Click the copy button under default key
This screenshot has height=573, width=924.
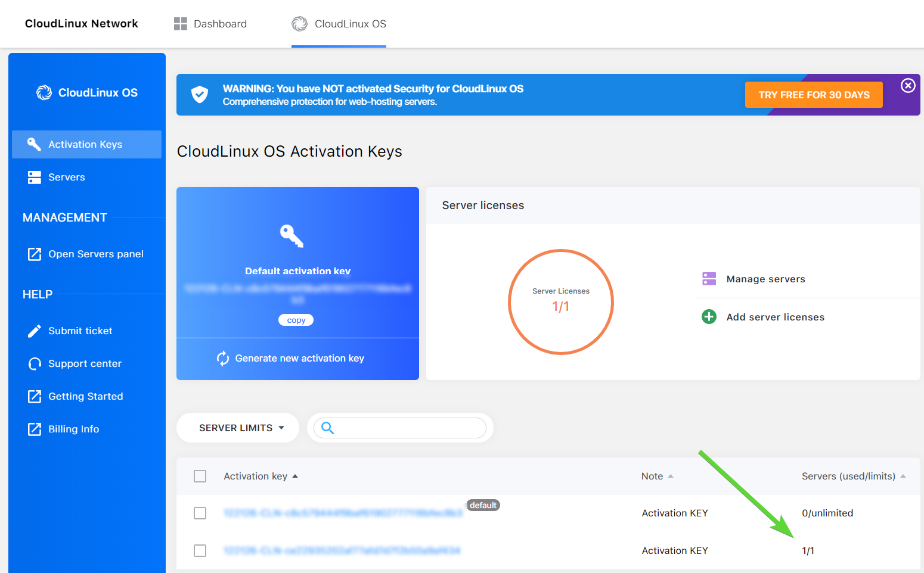296,320
